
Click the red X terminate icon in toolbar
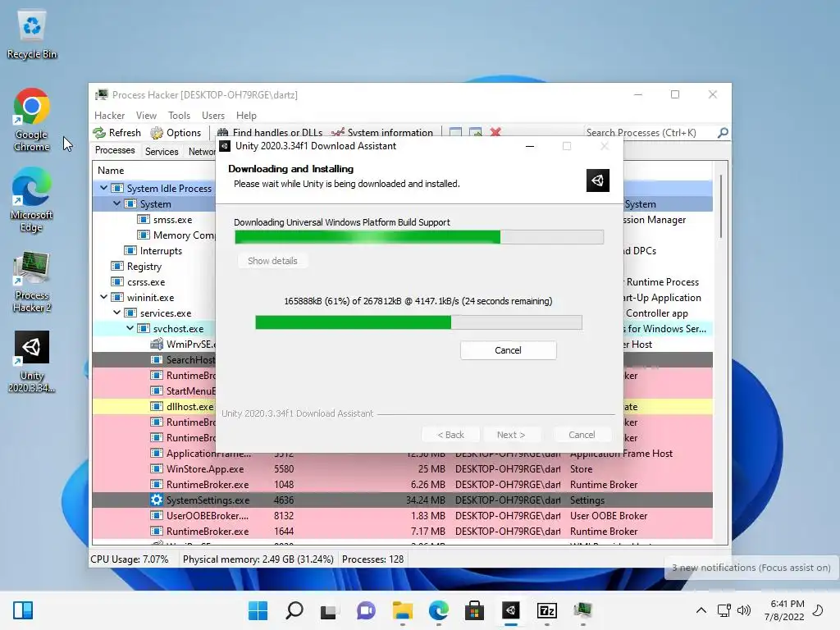495,132
